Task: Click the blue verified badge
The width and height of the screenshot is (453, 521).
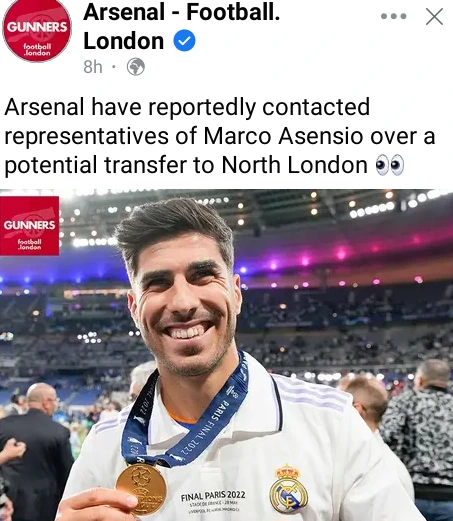Action: pyautogui.click(x=184, y=40)
